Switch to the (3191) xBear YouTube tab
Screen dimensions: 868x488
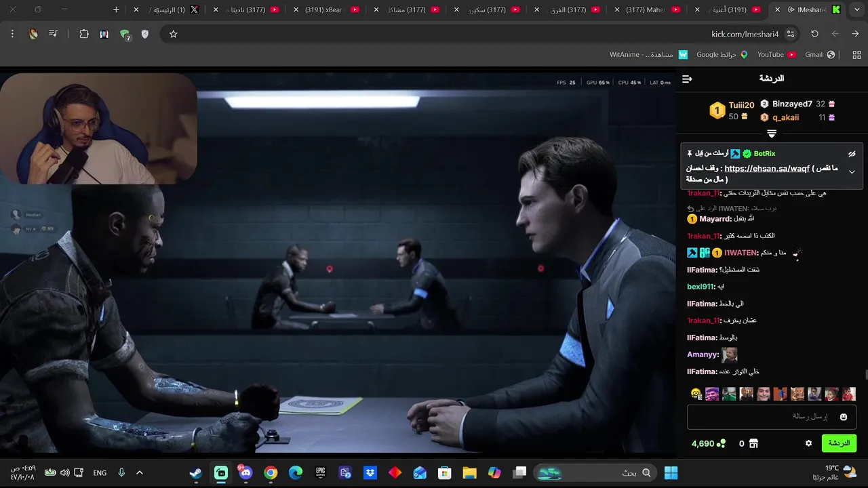point(324,9)
